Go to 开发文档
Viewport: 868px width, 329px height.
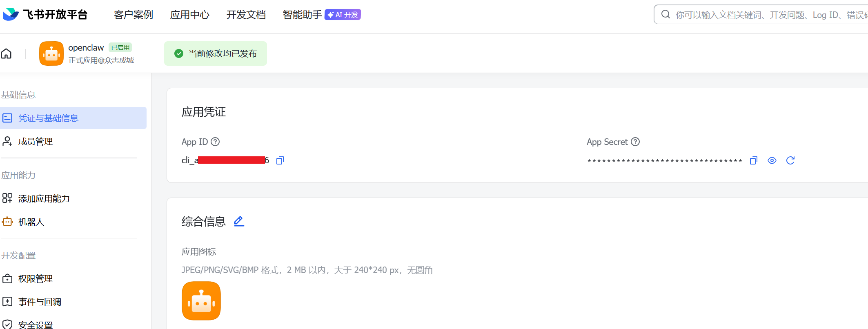tap(246, 15)
